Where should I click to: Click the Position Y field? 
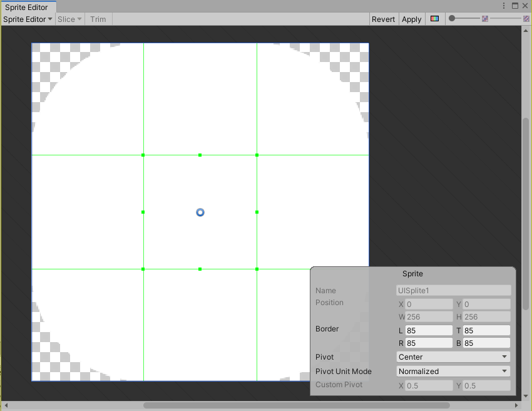point(486,304)
